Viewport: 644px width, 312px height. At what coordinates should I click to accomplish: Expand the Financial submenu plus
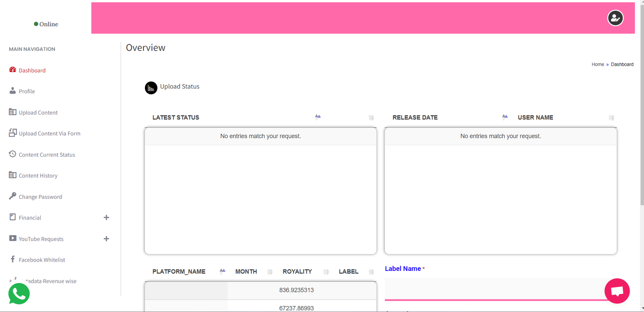106,217
